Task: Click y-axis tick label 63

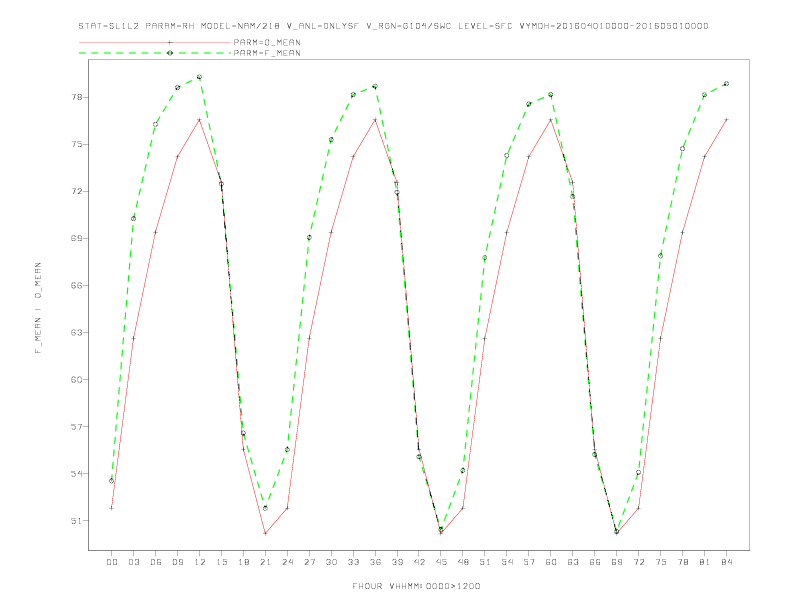Action: tap(76, 332)
